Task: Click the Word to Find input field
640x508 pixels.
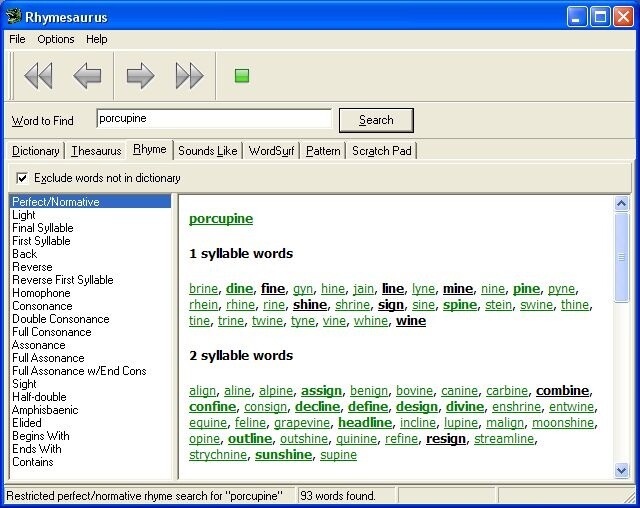Action: (214, 119)
